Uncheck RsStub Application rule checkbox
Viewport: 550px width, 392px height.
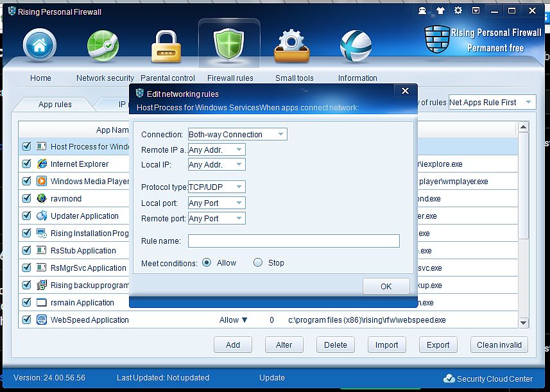[27, 250]
